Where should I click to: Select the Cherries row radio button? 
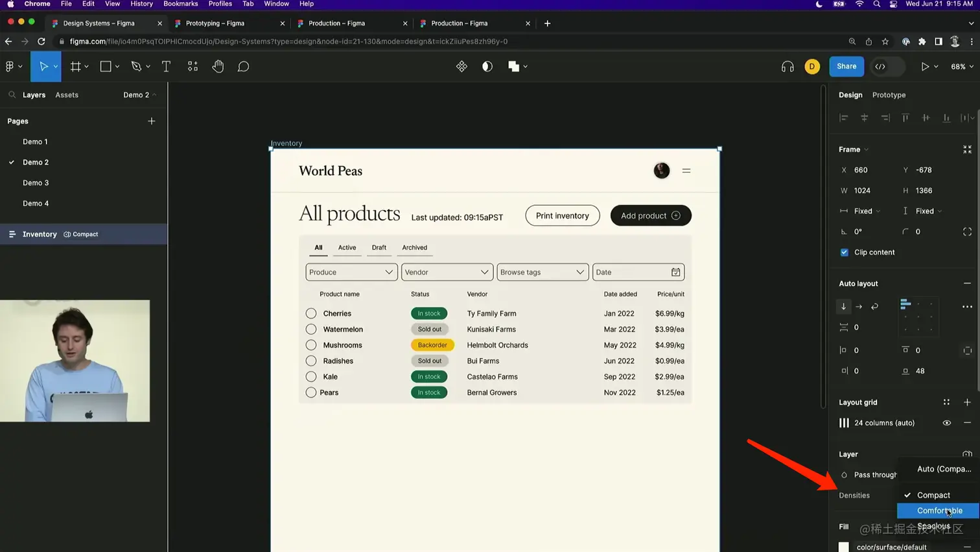(x=311, y=313)
